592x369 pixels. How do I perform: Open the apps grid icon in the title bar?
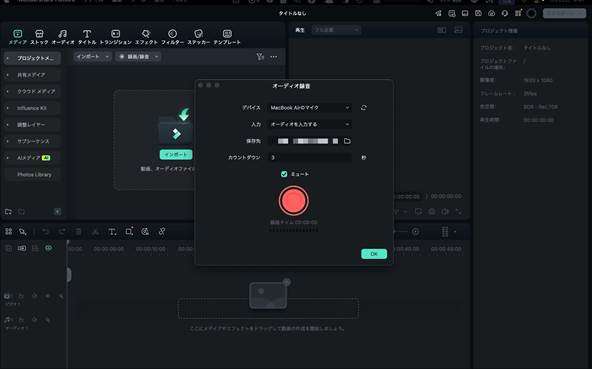[x=518, y=13]
